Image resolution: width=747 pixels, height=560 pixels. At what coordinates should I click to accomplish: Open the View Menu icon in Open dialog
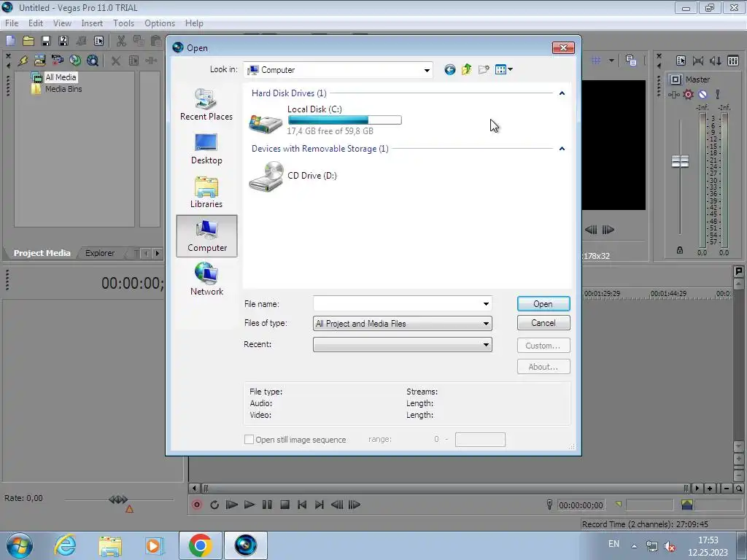point(503,69)
